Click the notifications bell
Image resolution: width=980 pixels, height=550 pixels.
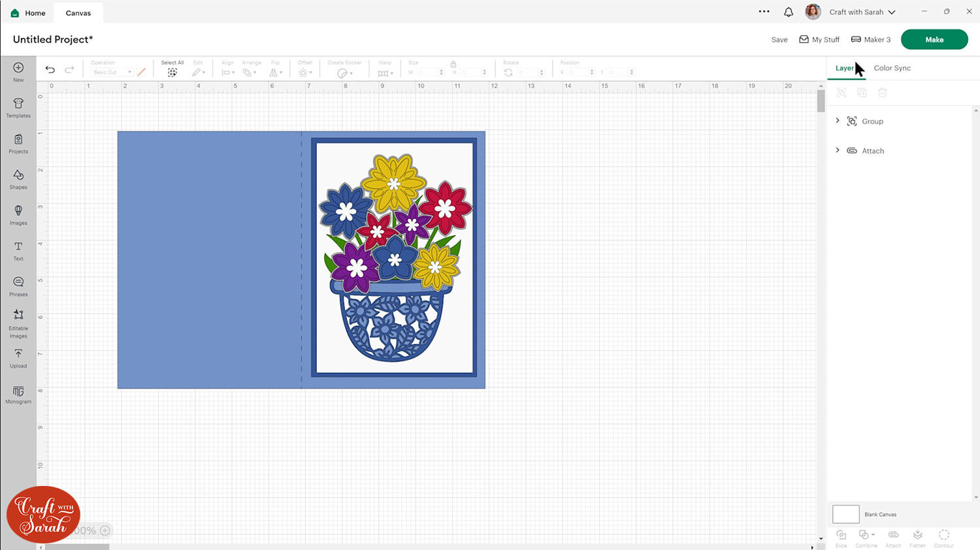(789, 12)
